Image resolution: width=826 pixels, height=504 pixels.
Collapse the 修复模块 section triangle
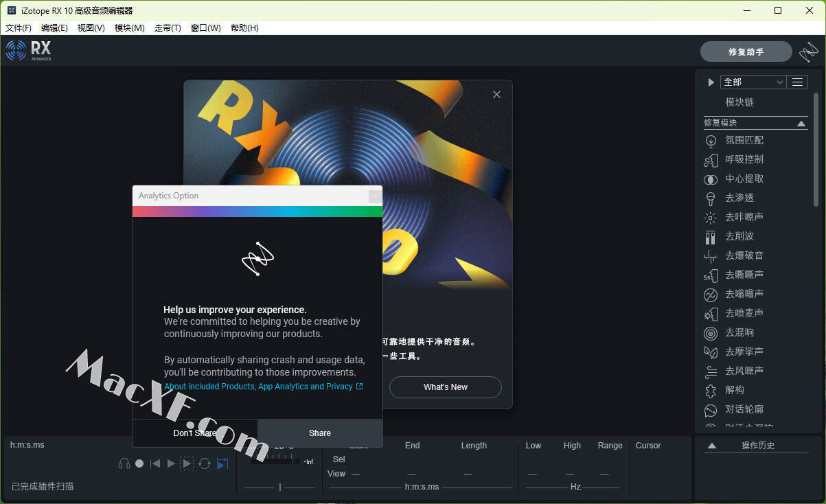pos(801,124)
